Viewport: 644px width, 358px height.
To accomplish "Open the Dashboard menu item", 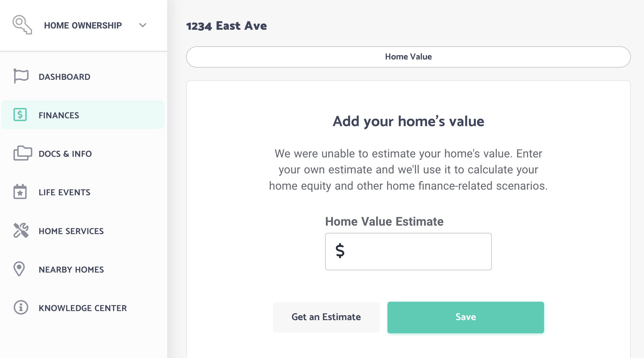I will click(83, 76).
